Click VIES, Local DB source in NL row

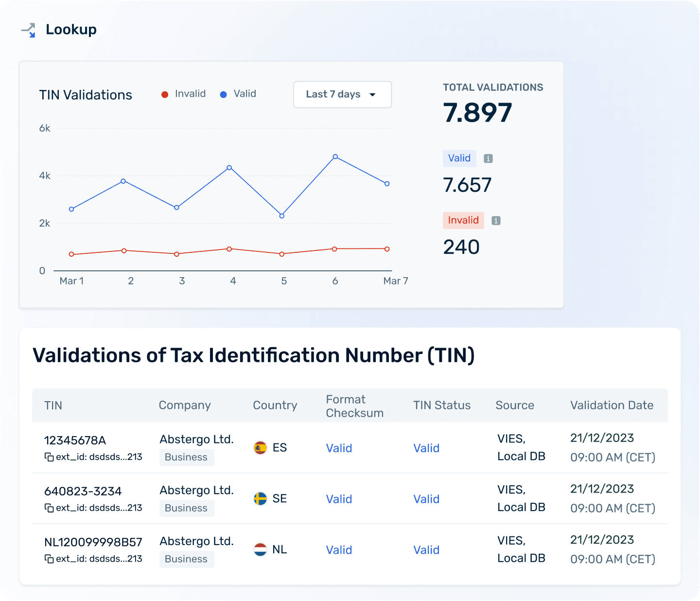coord(521,549)
